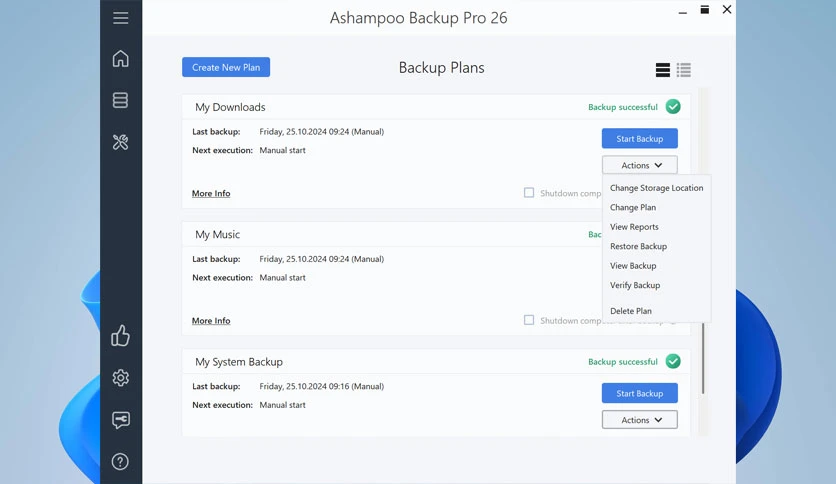
Task: Close the Ashampoo Backup Pro window
Action: 727,10
